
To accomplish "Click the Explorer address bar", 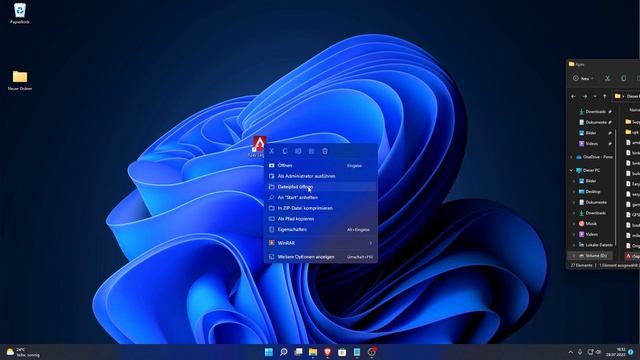I will click(626, 96).
